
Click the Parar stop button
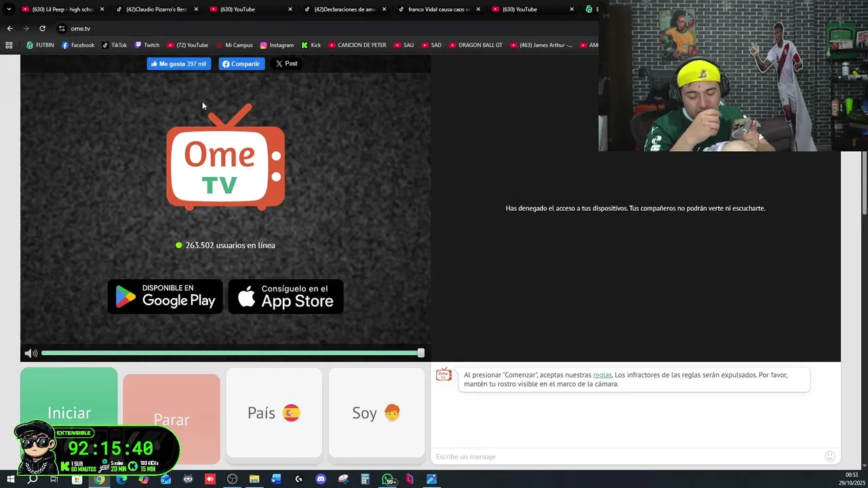point(172,420)
